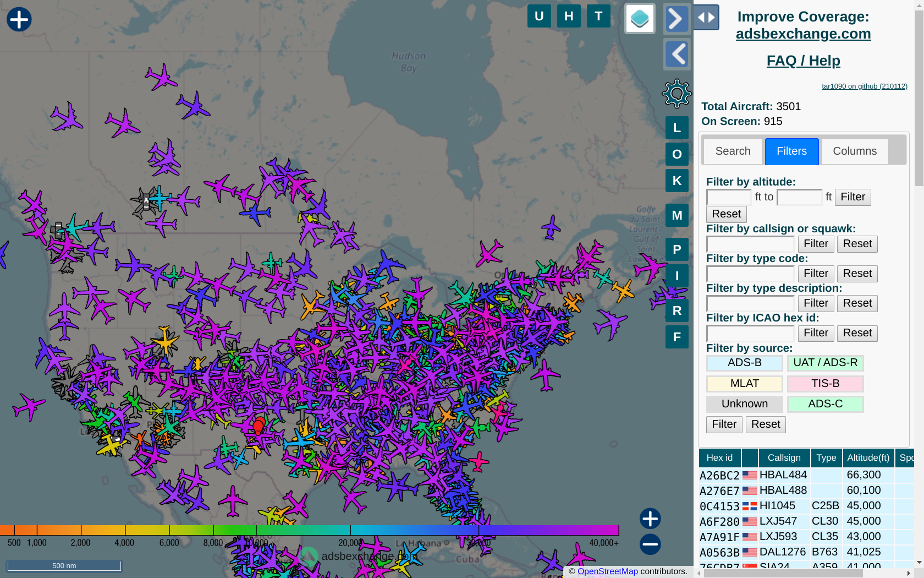Switch to the Columns tab

tap(854, 151)
